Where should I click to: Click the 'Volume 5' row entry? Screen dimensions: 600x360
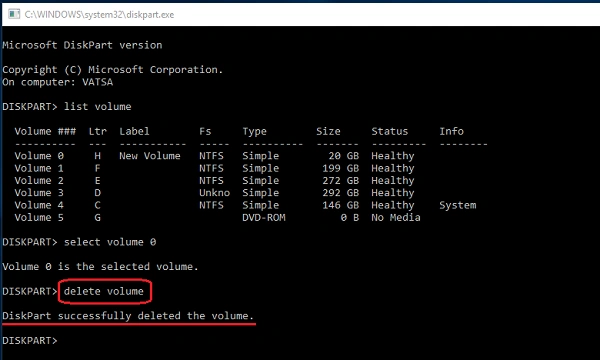tap(39, 217)
